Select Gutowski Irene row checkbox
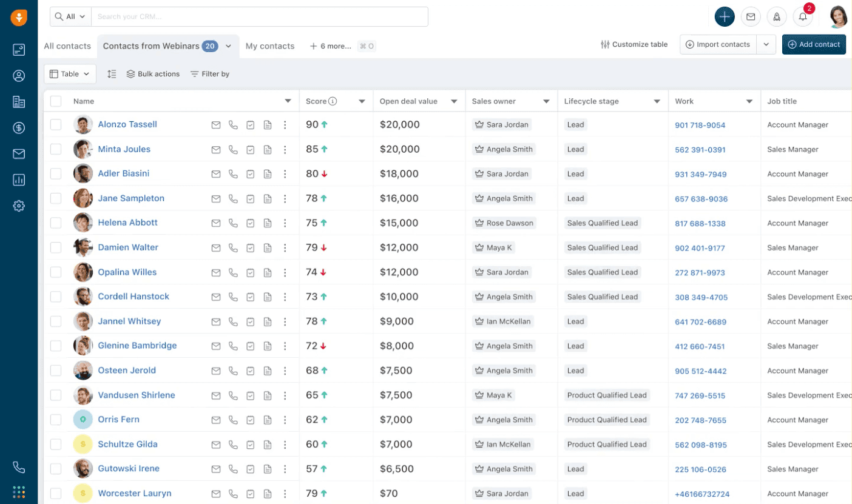 56,469
